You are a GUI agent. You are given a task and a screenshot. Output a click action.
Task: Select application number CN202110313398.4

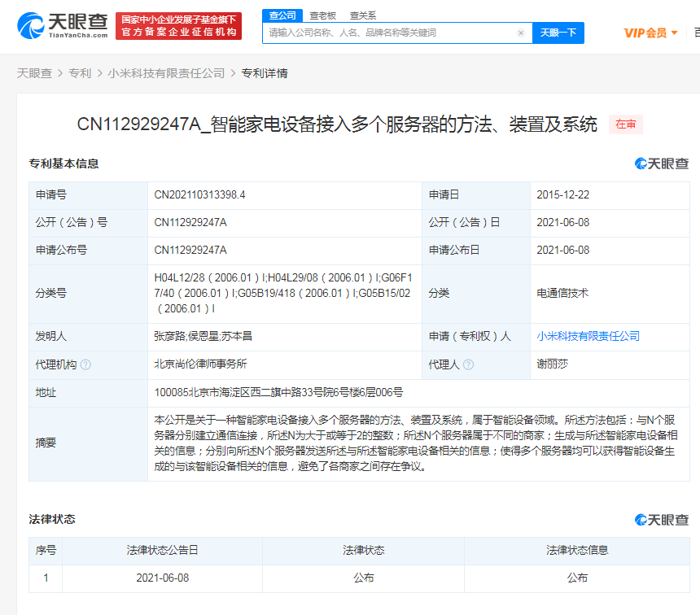click(199, 194)
